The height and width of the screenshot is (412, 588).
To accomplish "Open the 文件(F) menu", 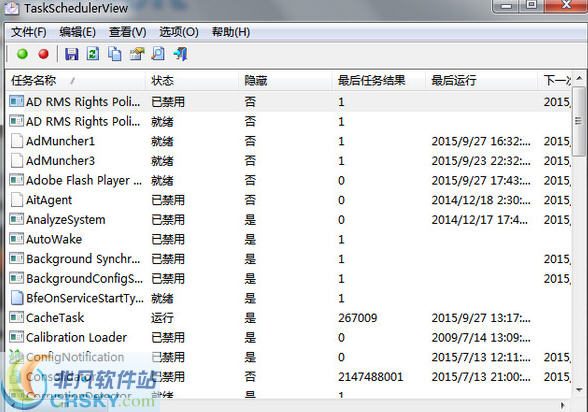I will (28, 32).
